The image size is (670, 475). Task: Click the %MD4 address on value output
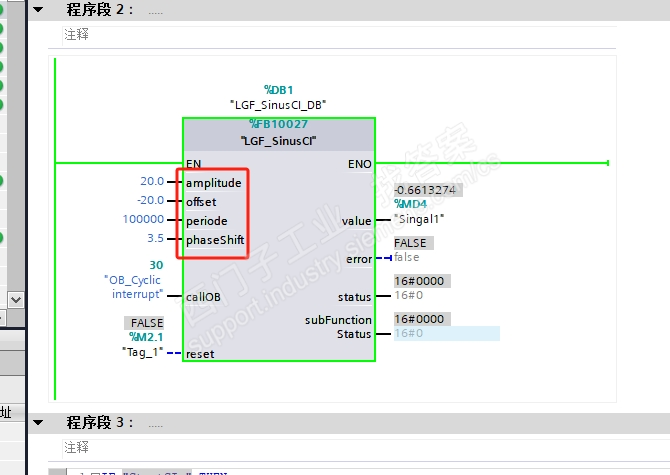(x=410, y=204)
